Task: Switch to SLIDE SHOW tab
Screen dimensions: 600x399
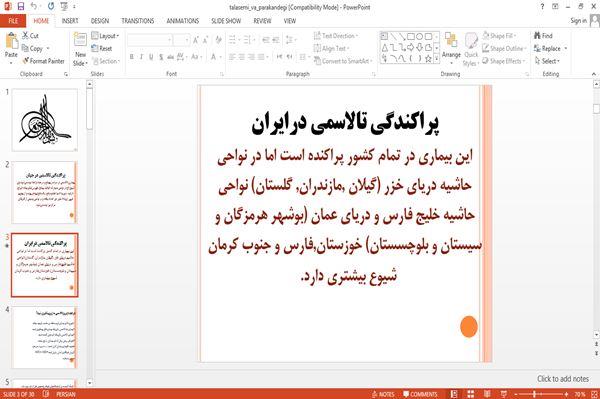Action: pyautogui.click(x=226, y=21)
